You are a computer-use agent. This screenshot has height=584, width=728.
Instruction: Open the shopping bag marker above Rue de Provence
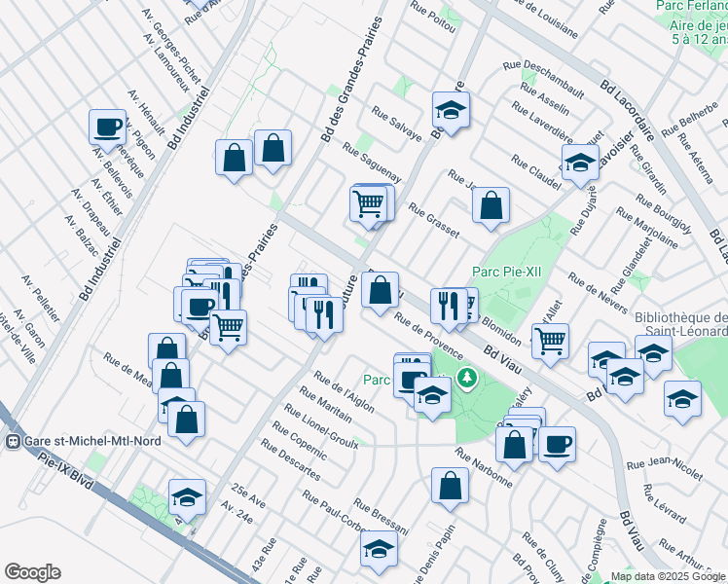click(x=380, y=291)
